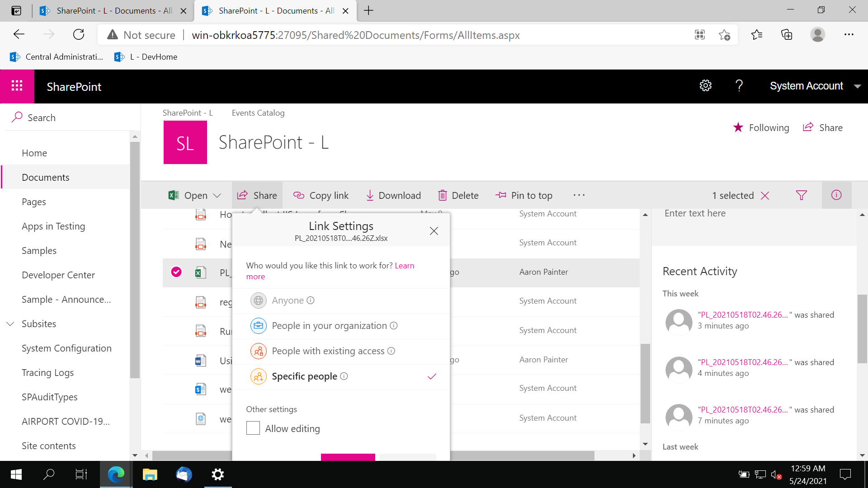Viewport: 868px width, 488px height.
Task: Click info icon beside People with existing access
Action: click(x=392, y=351)
